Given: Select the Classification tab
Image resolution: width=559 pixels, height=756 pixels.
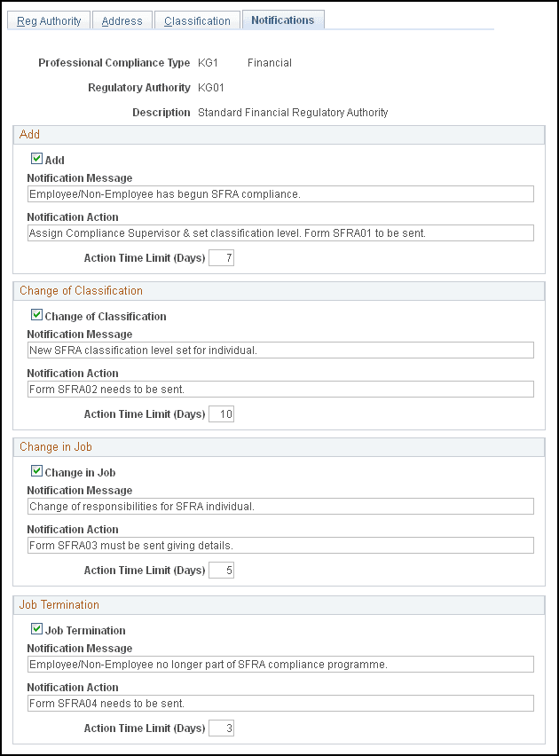Looking at the screenshot, I should (x=196, y=20).
